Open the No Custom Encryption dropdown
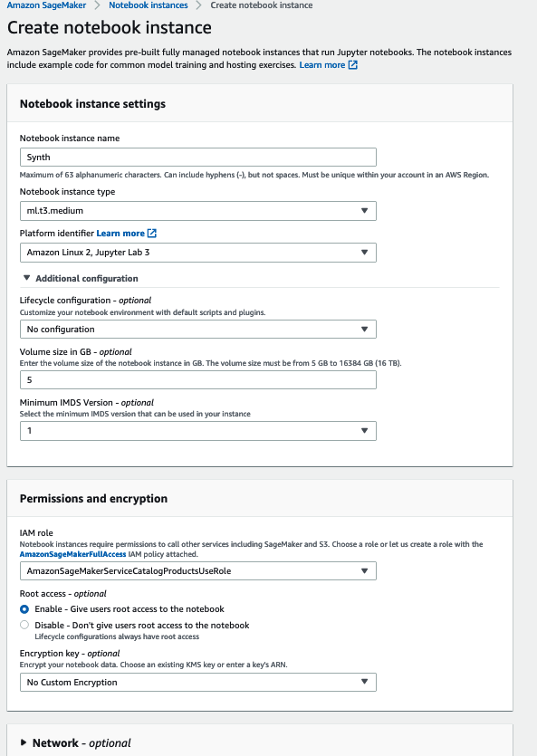The image size is (537, 756). point(198,683)
